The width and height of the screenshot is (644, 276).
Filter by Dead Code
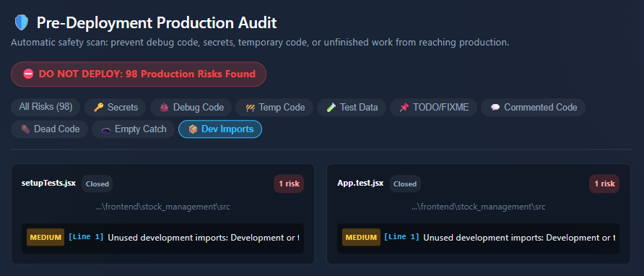49,129
